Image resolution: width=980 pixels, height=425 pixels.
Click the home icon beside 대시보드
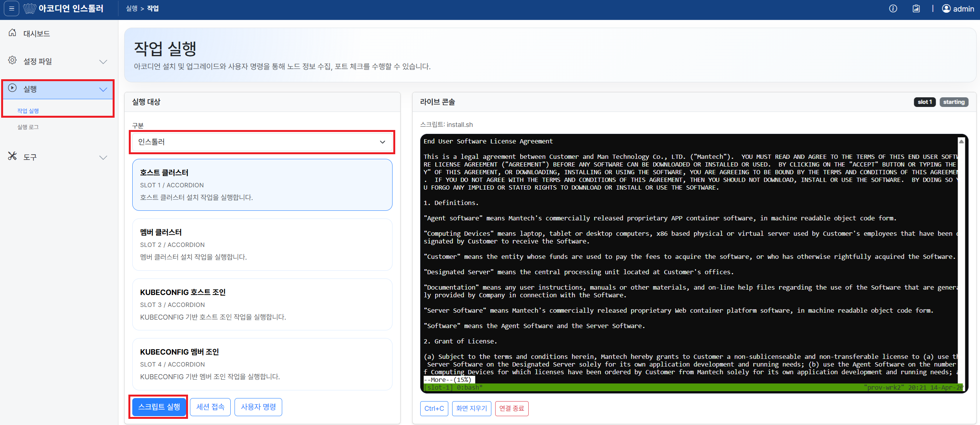pos(12,33)
